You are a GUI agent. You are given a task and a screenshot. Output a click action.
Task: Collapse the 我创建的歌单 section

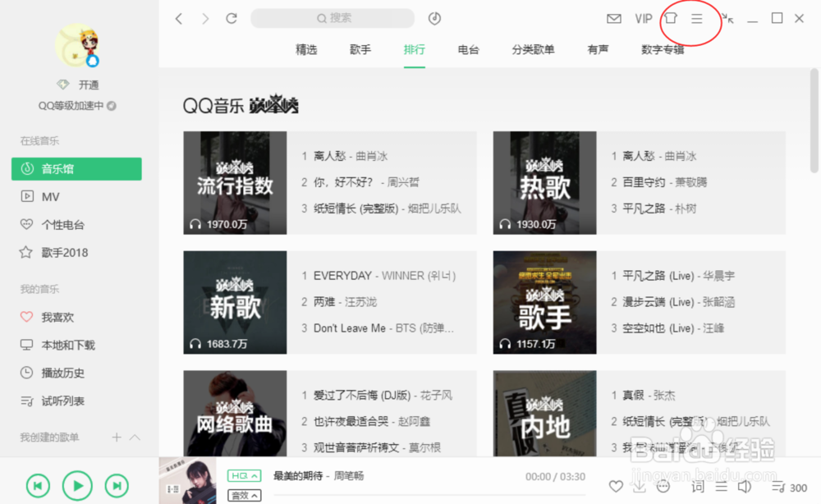pos(136,438)
